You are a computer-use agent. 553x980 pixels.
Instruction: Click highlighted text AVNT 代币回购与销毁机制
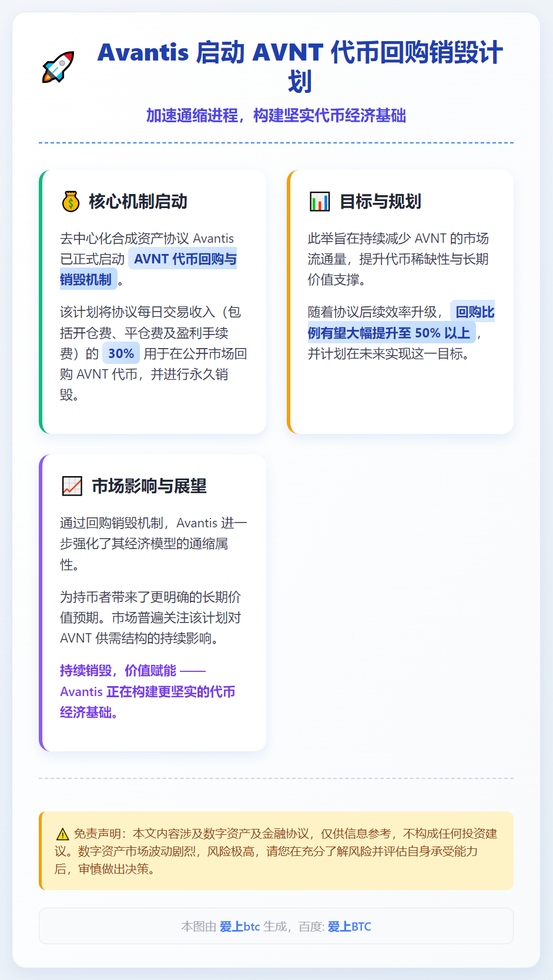(148, 269)
